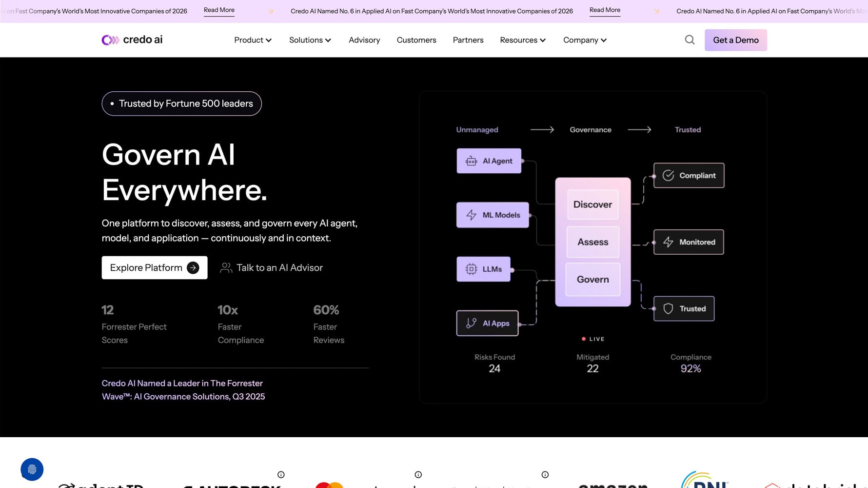Click the lightning icon in Monitored node
The image size is (868, 488).
(x=668, y=242)
